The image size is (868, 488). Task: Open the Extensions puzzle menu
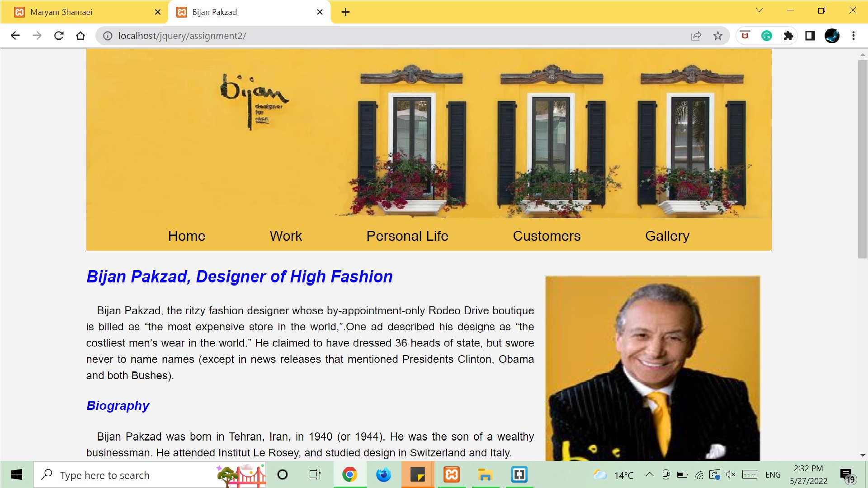tap(788, 36)
